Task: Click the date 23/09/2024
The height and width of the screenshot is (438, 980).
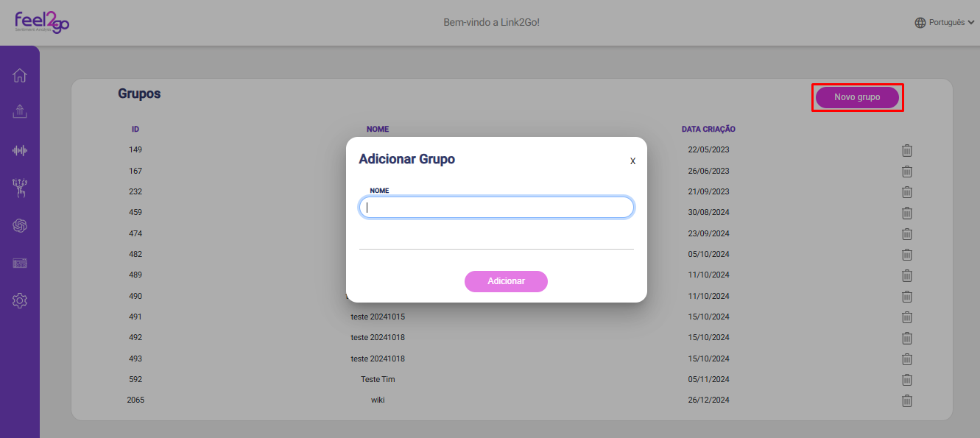Action: point(708,233)
